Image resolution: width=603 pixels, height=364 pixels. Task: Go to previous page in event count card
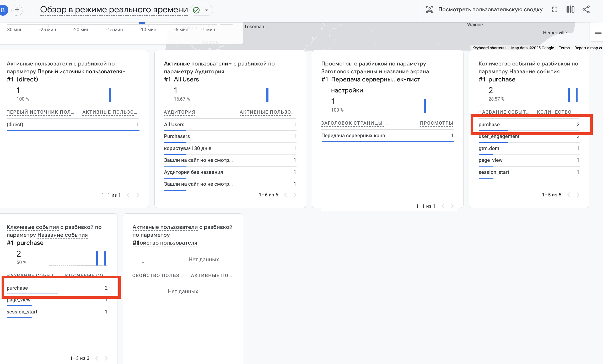tap(569, 195)
